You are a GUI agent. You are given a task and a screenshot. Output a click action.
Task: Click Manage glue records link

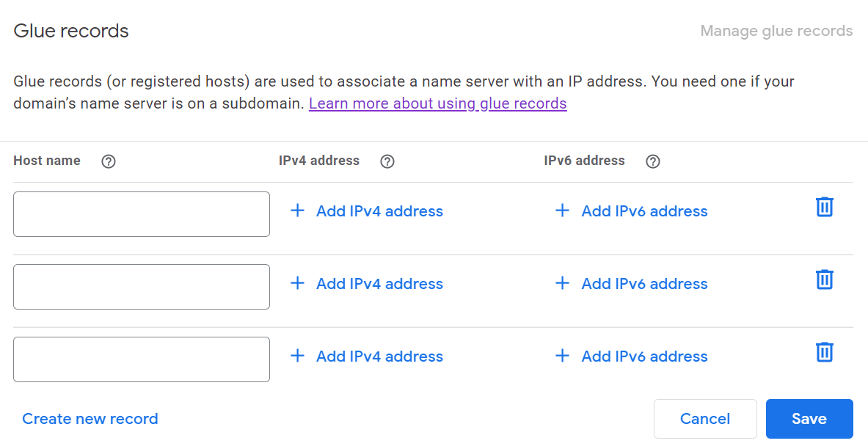[776, 31]
